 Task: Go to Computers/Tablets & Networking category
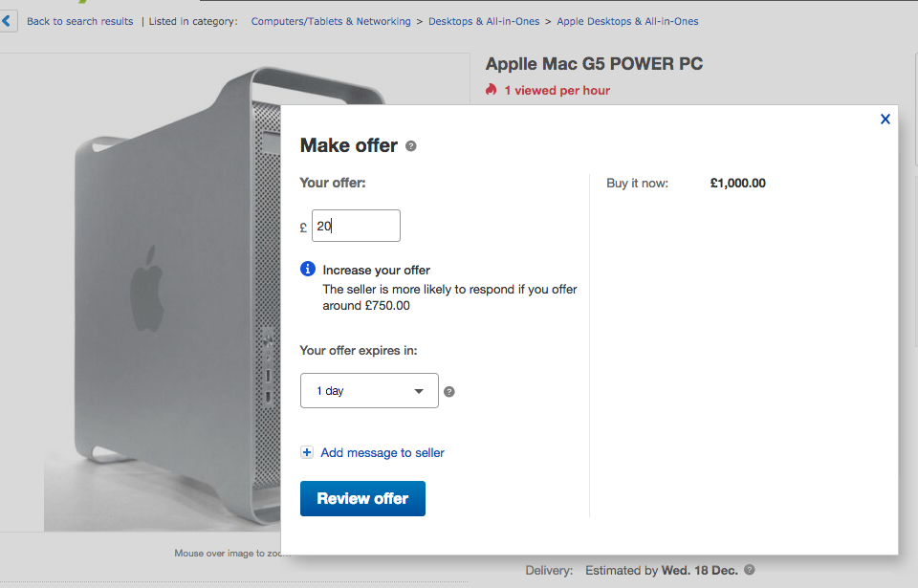pos(331,21)
